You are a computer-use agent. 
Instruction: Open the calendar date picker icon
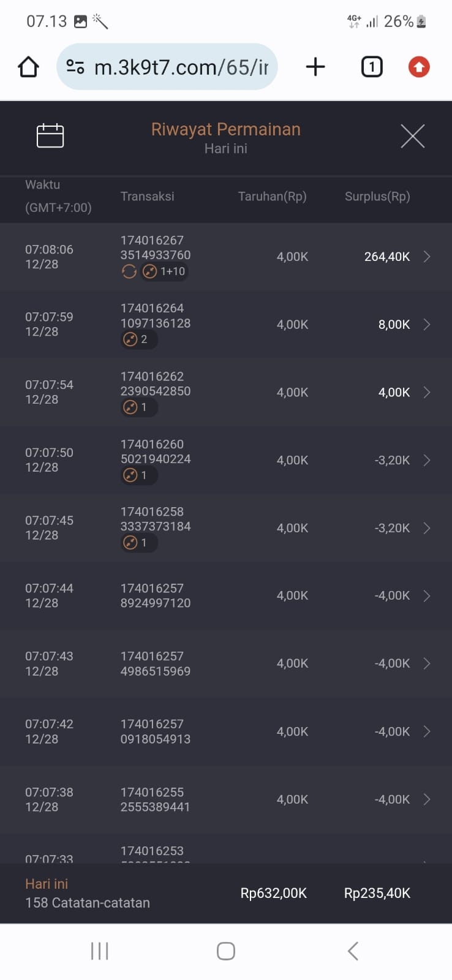click(x=50, y=135)
